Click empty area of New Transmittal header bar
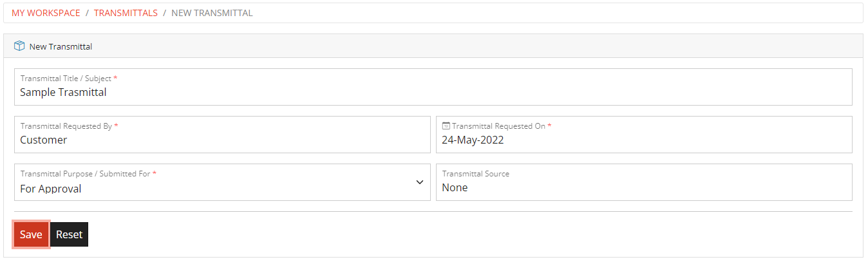Image resolution: width=868 pixels, height=264 pixels. tap(451, 46)
